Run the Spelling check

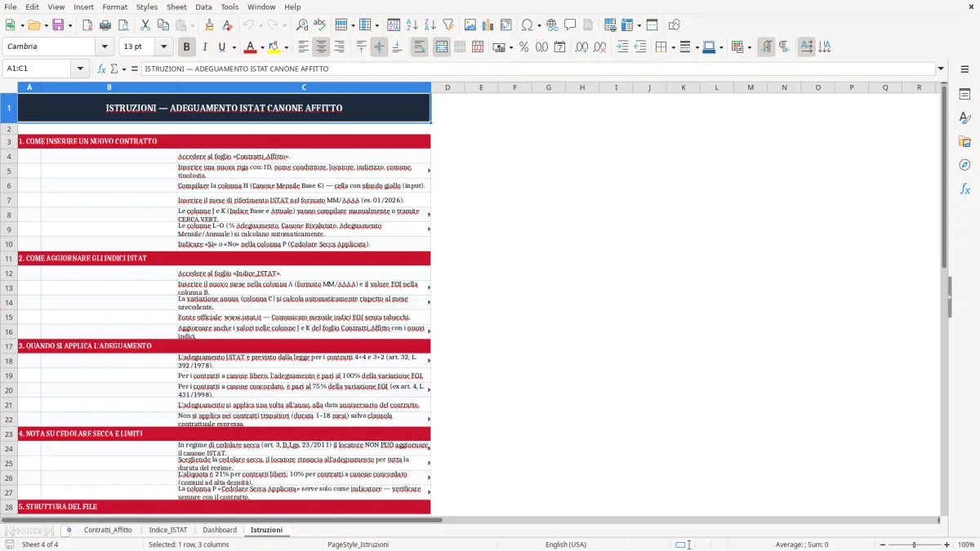click(x=320, y=25)
